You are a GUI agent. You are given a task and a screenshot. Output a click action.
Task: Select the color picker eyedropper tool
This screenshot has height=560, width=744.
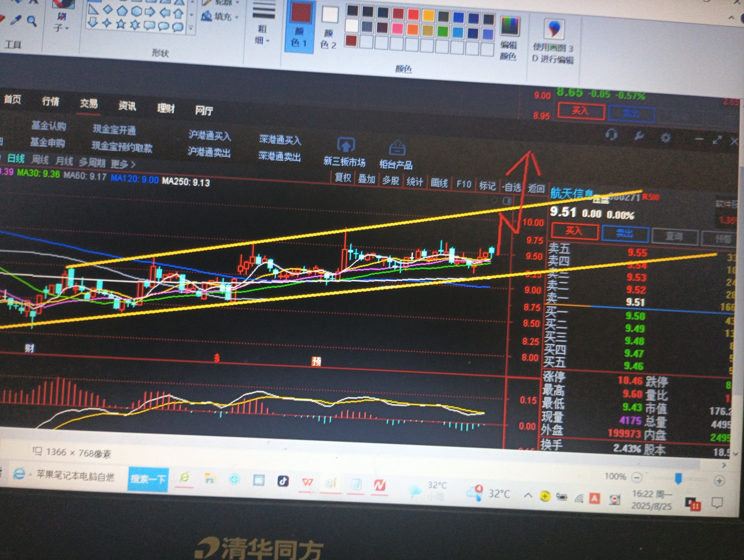[16, 20]
